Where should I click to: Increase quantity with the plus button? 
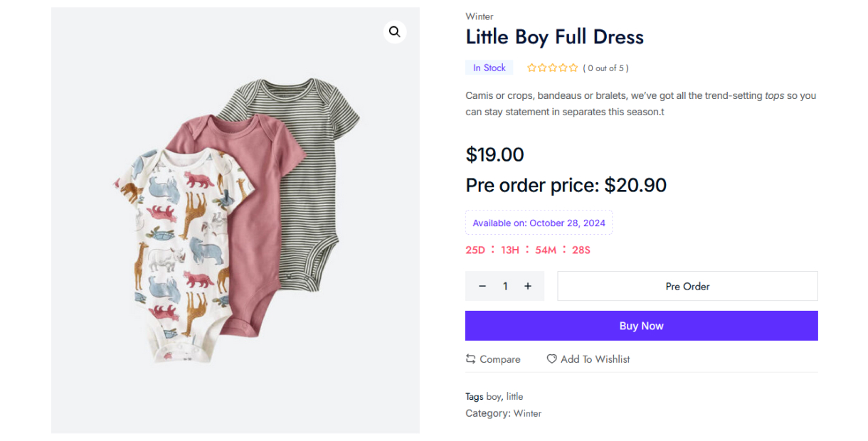pyautogui.click(x=528, y=286)
